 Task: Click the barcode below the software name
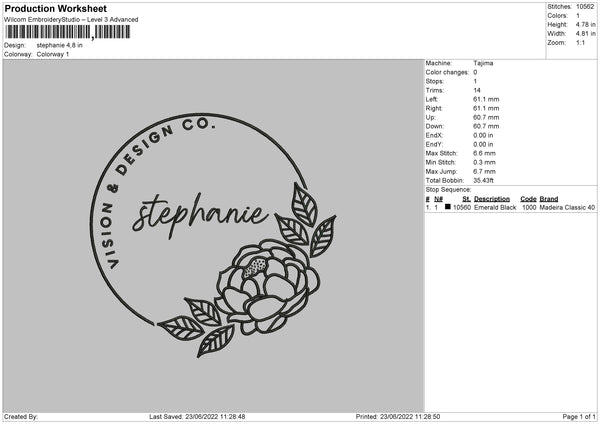pos(68,32)
